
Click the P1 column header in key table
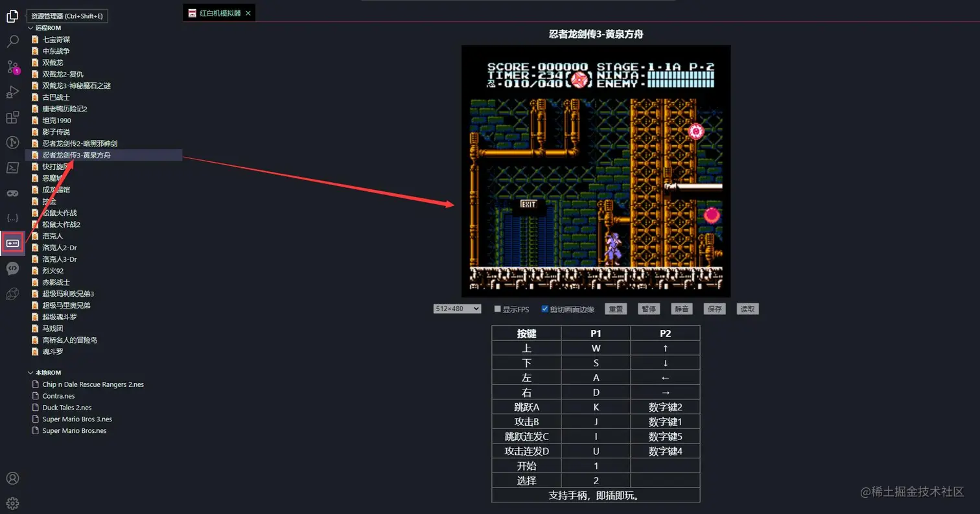[596, 333]
